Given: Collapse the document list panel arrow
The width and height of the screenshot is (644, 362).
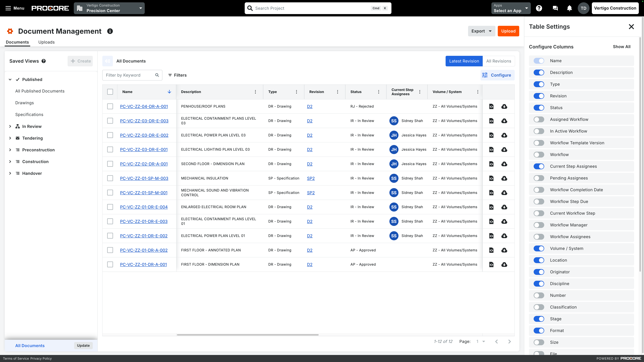Looking at the screenshot, I should [108, 61].
